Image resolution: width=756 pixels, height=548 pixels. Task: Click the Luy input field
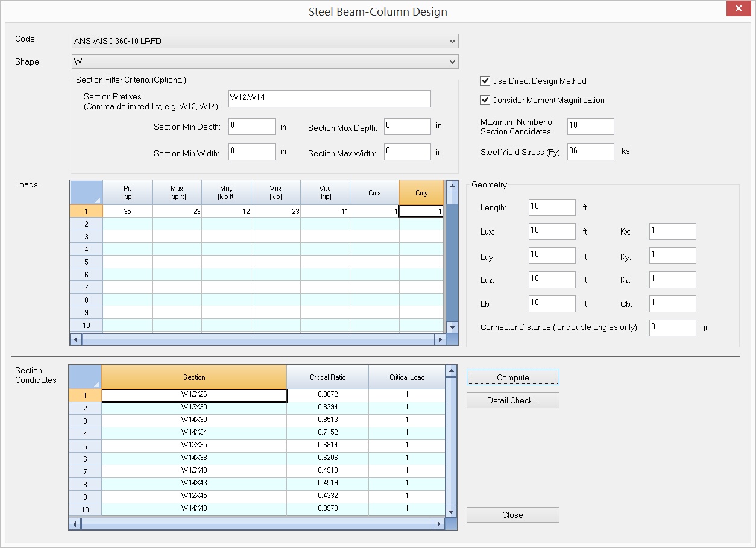click(x=552, y=256)
